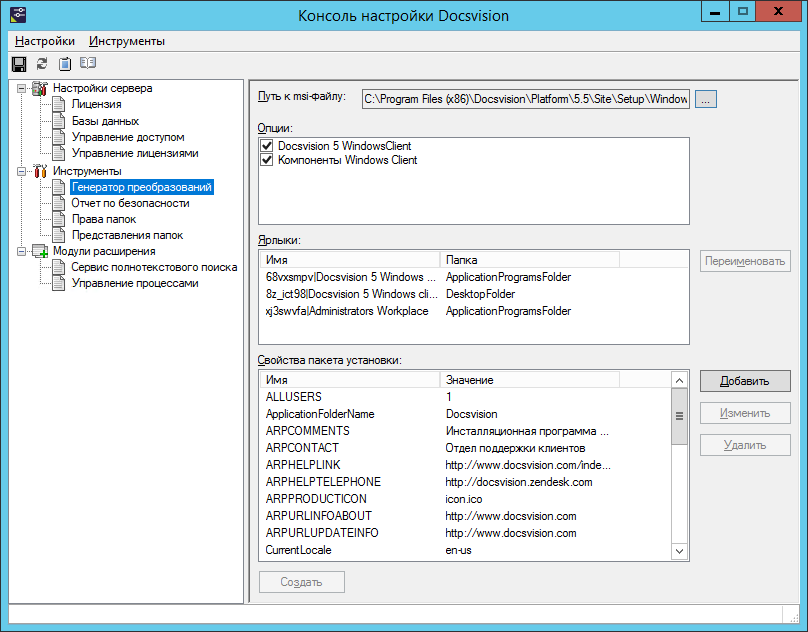Click the down arrow of properties scrollbar
The width and height of the screenshot is (808, 632).
pos(679,551)
